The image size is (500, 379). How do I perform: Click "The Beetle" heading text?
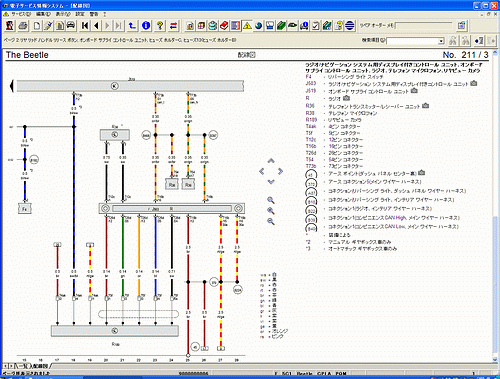[x=27, y=55]
